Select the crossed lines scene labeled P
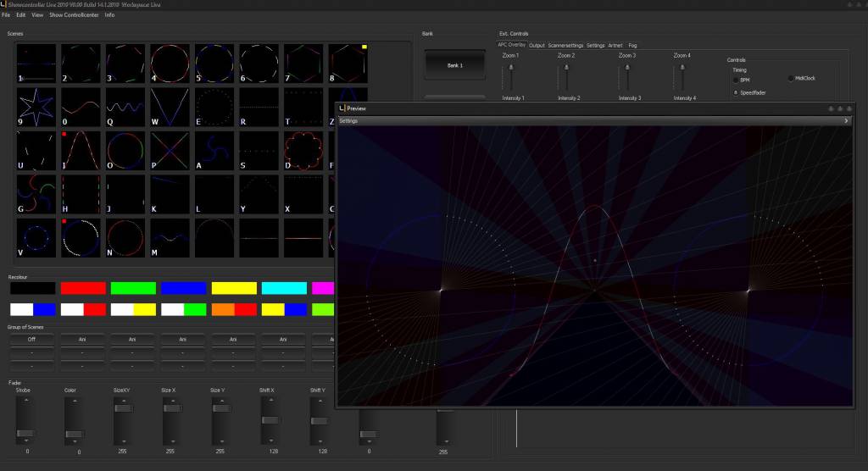This screenshot has width=868, height=471. click(x=170, y=151)
